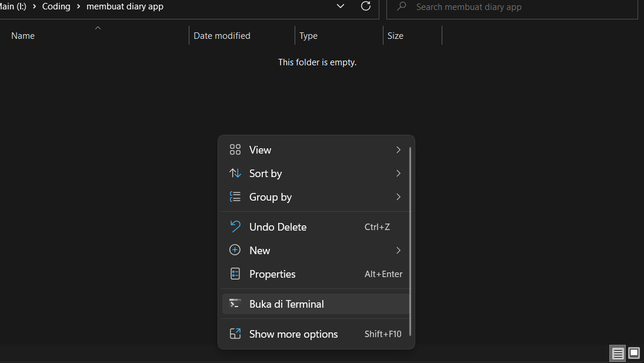The width and height of the screenshot is (644, 363).
Task: Click the Terminal icon next to Buka di Terminal
Action: coord(235,304)
